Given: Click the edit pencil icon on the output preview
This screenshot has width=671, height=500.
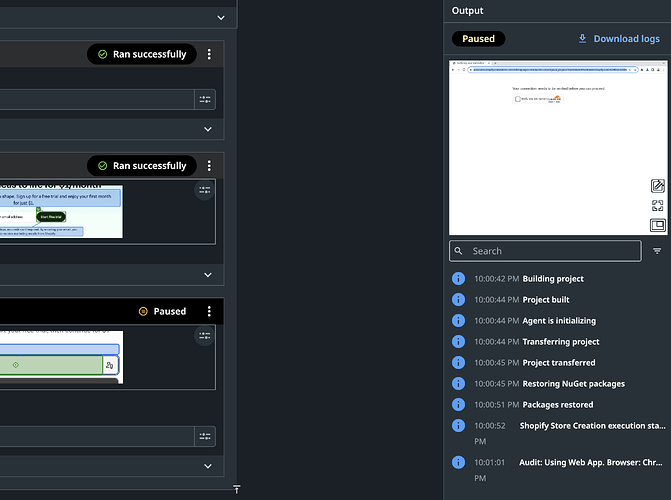Looking at the screenshot, I should tap(658, 186).
